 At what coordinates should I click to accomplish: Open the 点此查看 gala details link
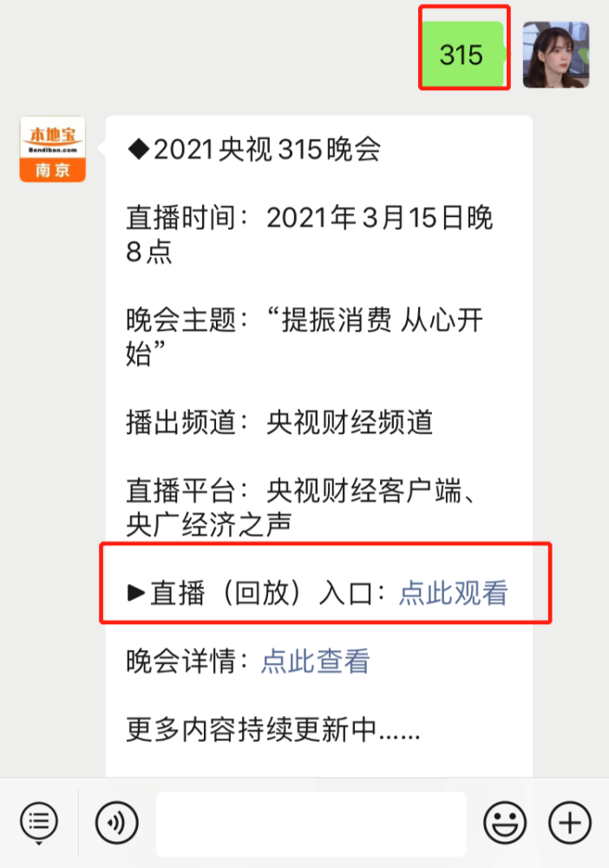[x=315, y=661]
